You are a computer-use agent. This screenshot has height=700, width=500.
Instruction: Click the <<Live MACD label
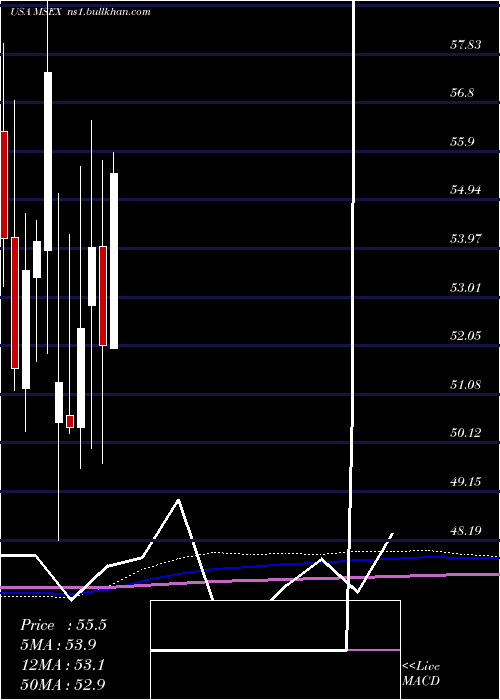421,673
